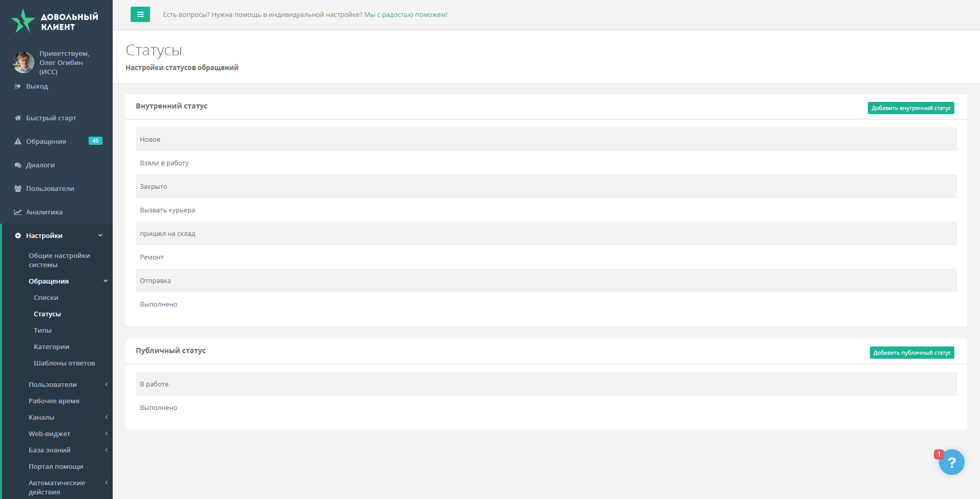Open the main Обращения menu item
The image size is (980, 499).
pyautogui.click(x=46, y=141)
